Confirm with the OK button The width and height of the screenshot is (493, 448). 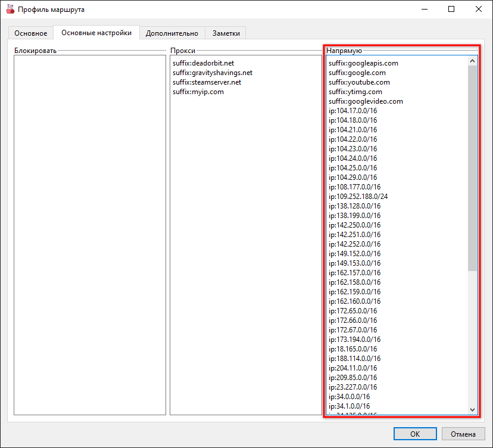415,434
